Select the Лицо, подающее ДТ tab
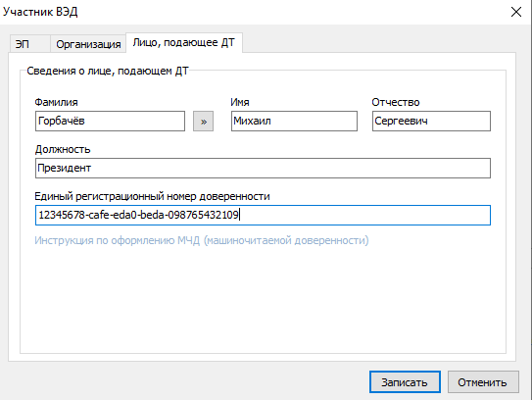Viewport: 532px width, 400px height. [184, 43]
